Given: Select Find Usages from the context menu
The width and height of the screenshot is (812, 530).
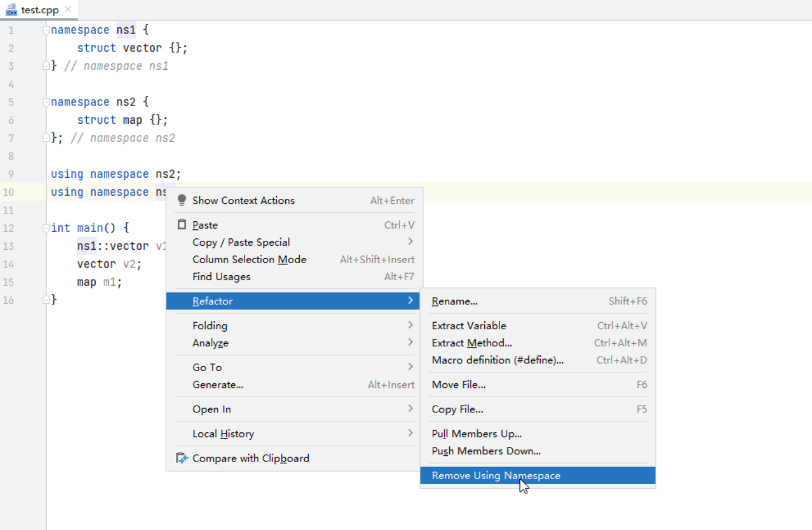Looking at the screenshot, I should pyautogui.click(x=221, y=277).
